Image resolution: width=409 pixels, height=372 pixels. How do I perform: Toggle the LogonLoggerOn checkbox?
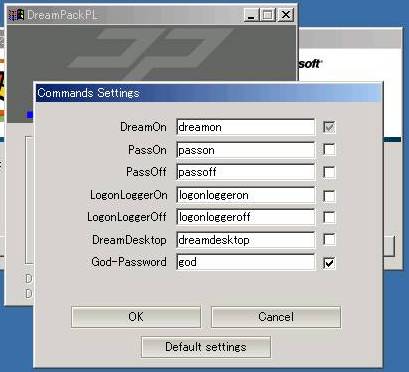coord(329,195)
